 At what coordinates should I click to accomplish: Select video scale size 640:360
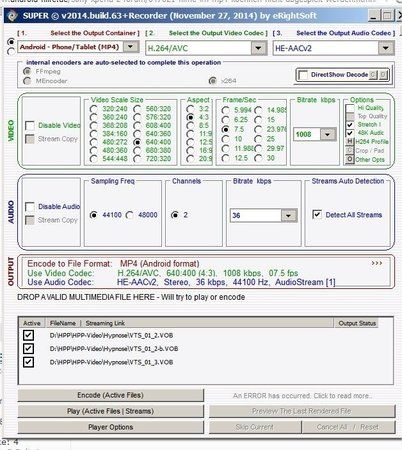tap(137, 134)
